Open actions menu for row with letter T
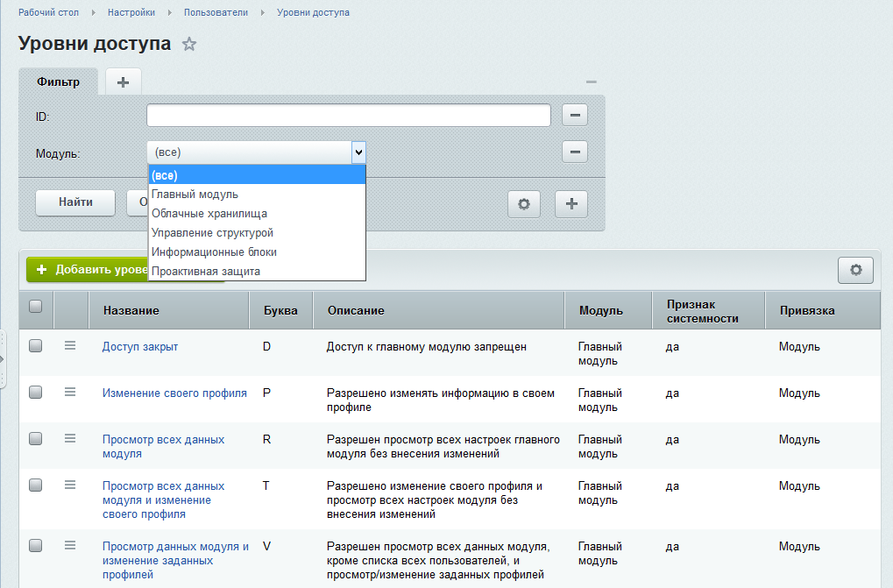 tap(70, 485)
